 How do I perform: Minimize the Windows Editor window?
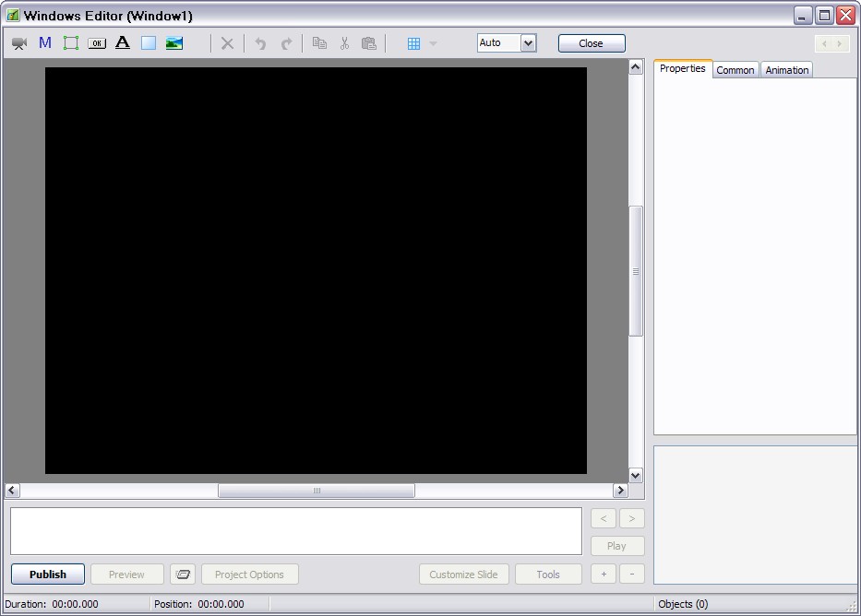point(803,16)
